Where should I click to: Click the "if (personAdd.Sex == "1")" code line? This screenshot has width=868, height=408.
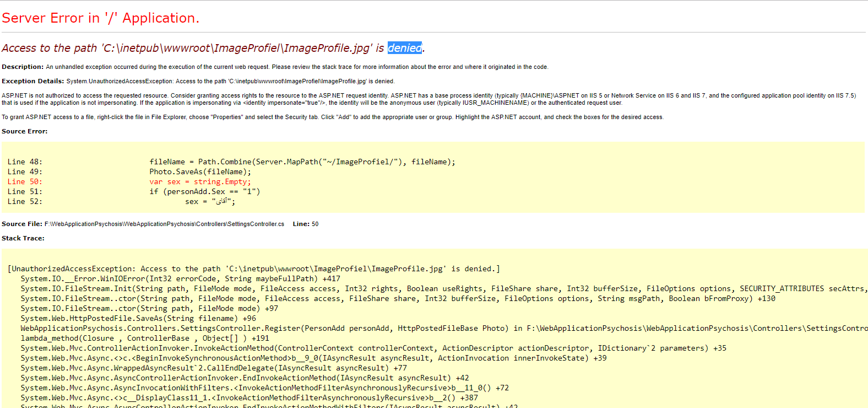(204, 191)
